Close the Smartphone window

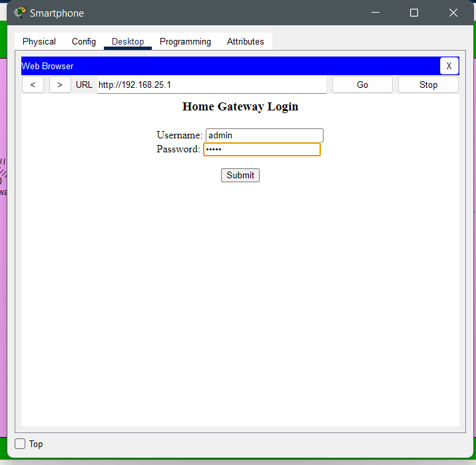(x=453, y=13)
